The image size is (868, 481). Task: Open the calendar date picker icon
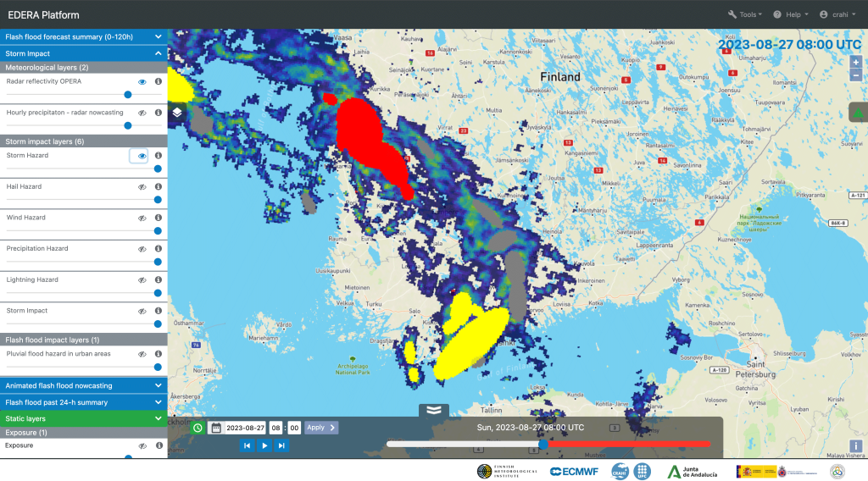(216, 428)
